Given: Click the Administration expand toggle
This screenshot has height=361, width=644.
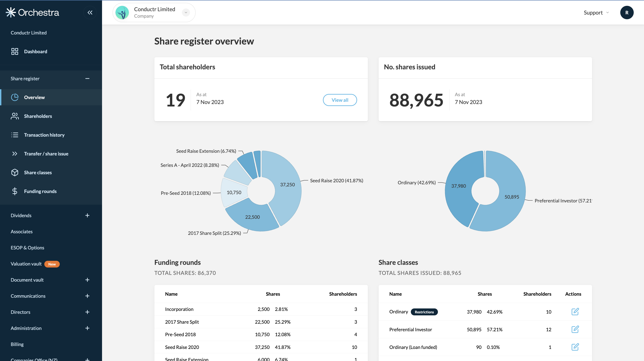Looking at the screenshot, I should (x=87, y=328).
